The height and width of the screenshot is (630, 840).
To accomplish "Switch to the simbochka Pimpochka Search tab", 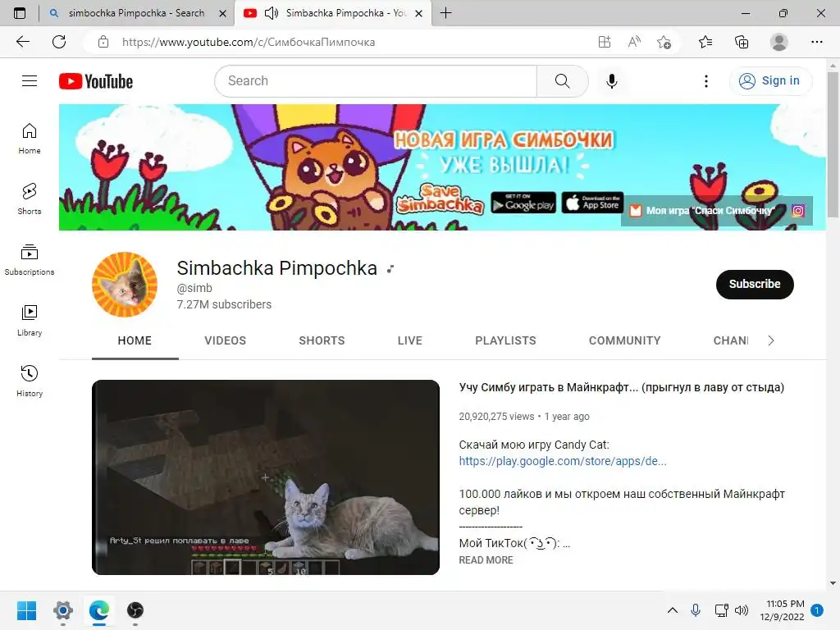I will pos(137,13).
